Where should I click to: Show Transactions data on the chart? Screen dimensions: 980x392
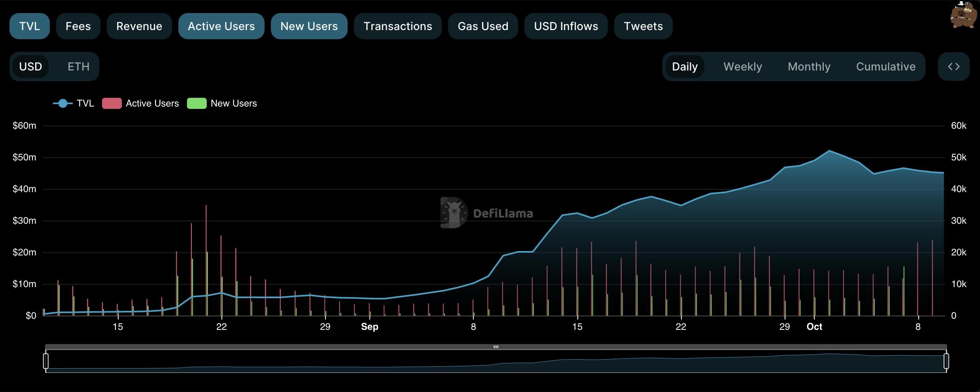397,26
